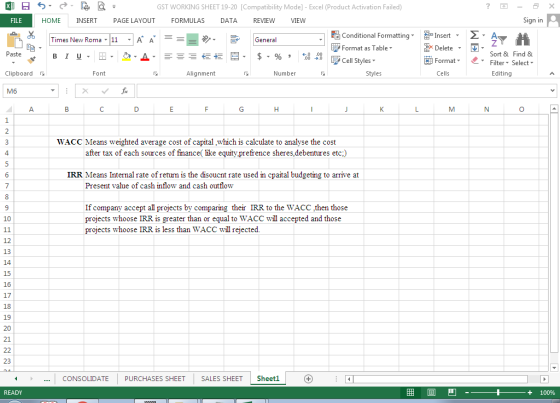560x403 pixels.
Task: Apply Comma Style format
Action: (289, 56)
